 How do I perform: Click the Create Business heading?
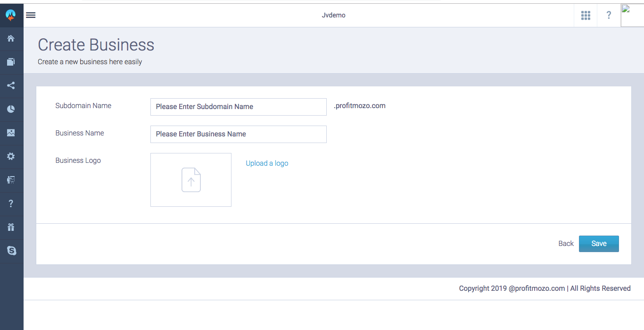(96, 45)
